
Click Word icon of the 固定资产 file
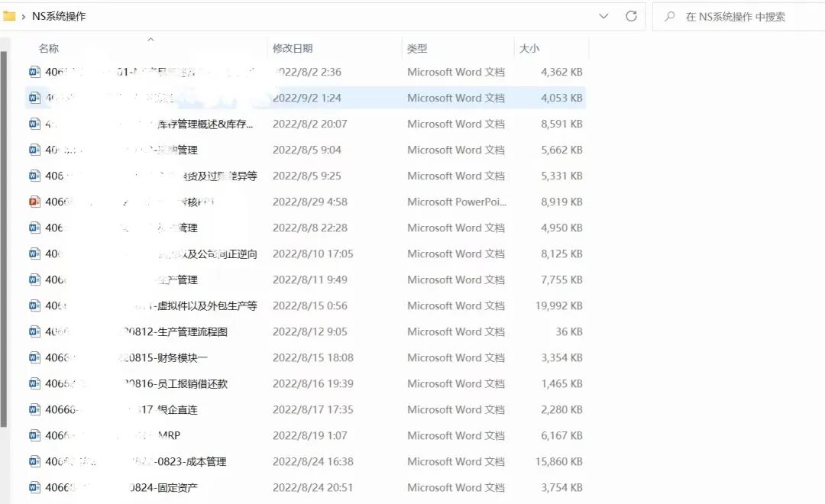(x=34, y=487)
